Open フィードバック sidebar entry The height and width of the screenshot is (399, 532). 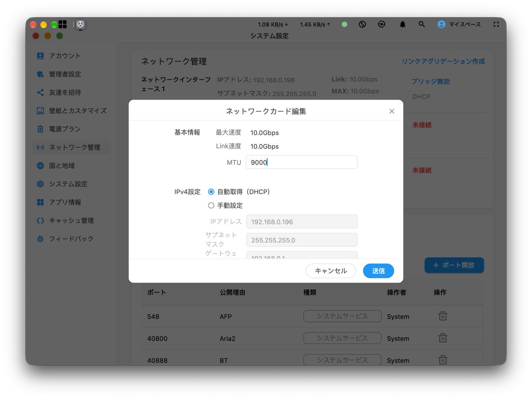pyautogui.click(x=72, y=239)
